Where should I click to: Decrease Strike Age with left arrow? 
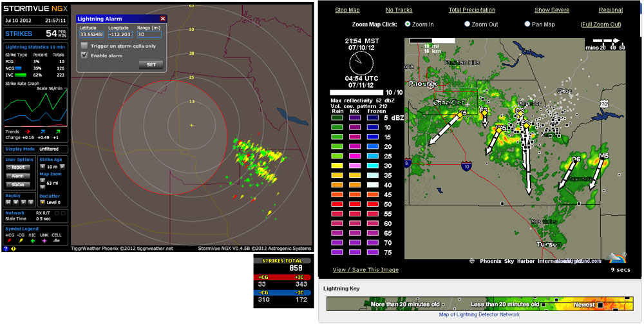click(43, 167)
